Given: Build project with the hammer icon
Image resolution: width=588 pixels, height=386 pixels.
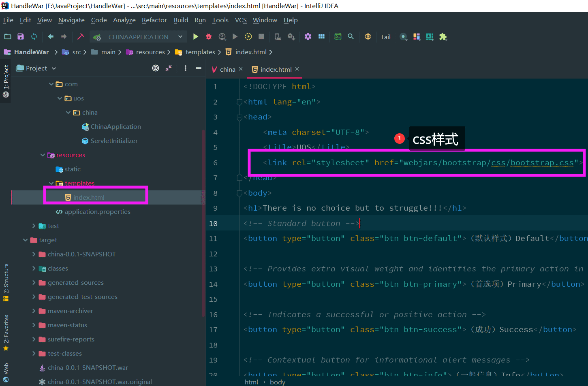Looking at the screenshot, I should tap(80, 36).
